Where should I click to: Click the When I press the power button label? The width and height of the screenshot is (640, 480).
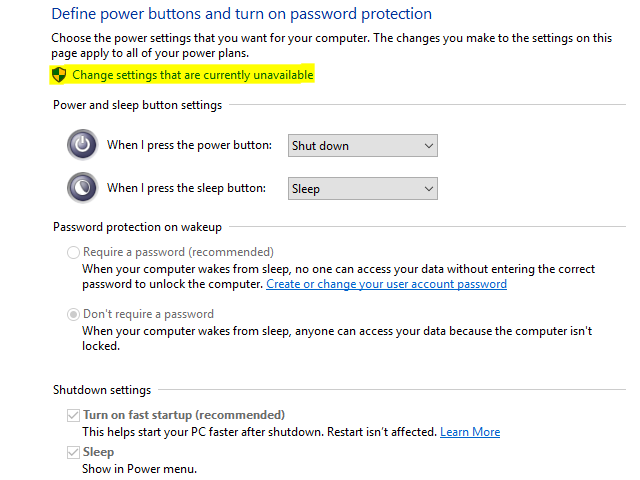189,146
